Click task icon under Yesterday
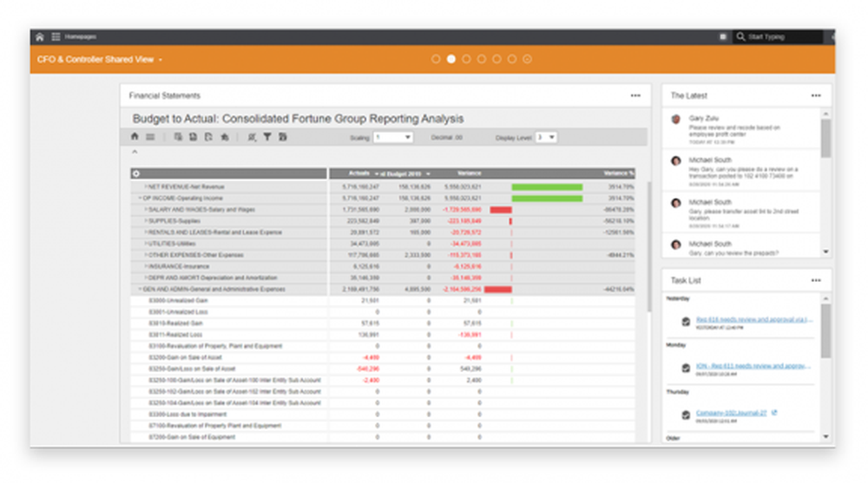 click(x=686, y=322)
